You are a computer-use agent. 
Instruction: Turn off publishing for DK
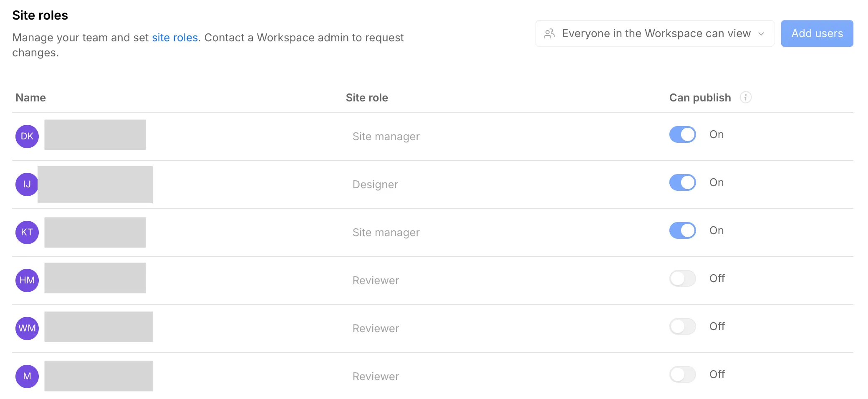click(683, 134)
